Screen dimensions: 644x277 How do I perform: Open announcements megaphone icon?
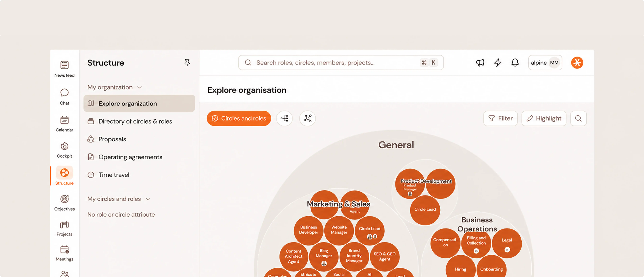point(480,63)
